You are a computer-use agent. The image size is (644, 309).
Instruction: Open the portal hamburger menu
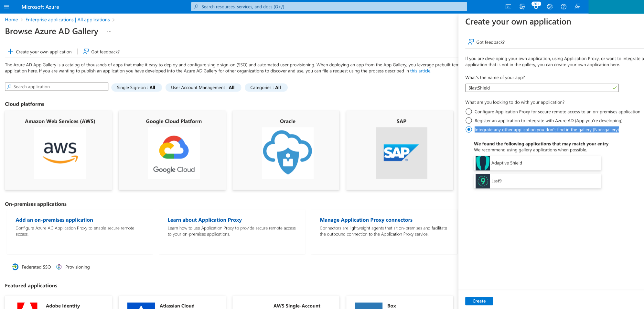click(x=6, y=6)
